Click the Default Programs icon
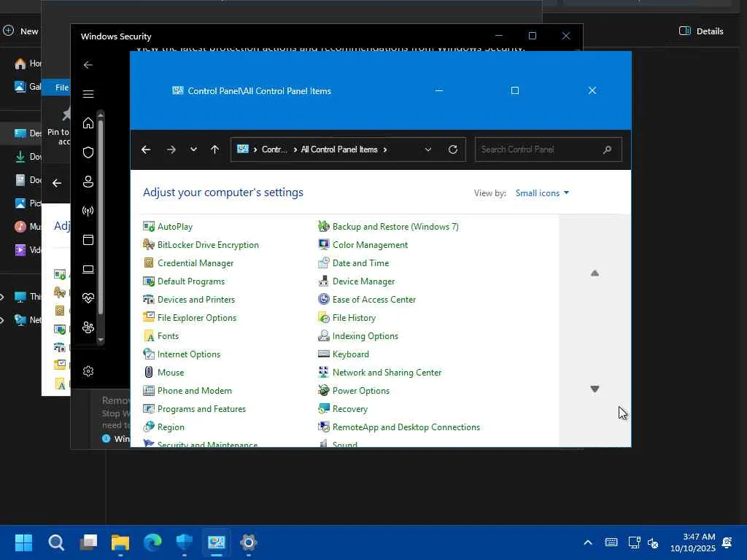Image resolution: width=747 pixels, height=560 pixels. pyautogui.click(x=149, y=281)
